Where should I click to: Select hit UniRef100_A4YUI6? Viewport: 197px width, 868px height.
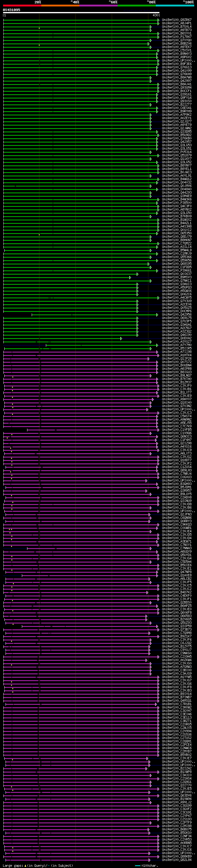[177, 446]
